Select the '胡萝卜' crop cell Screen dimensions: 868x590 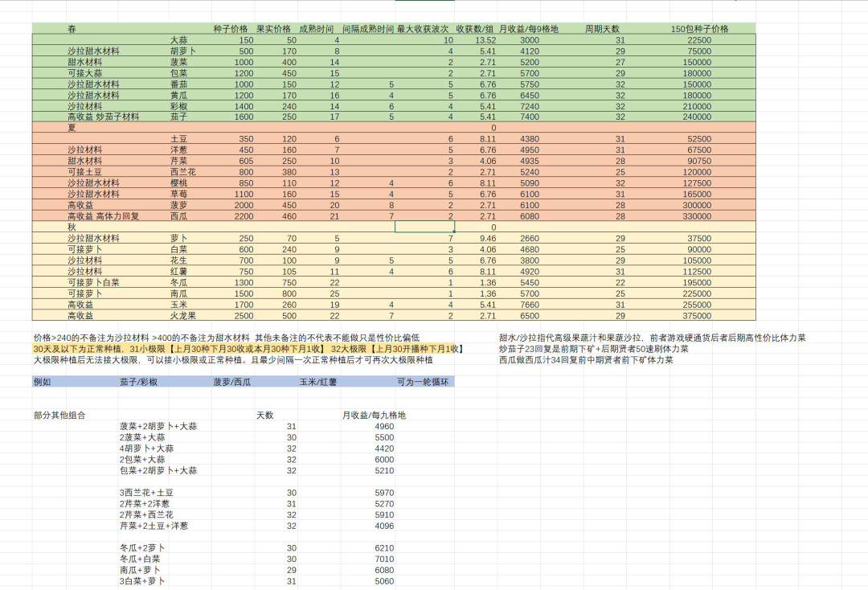(183, 51)
